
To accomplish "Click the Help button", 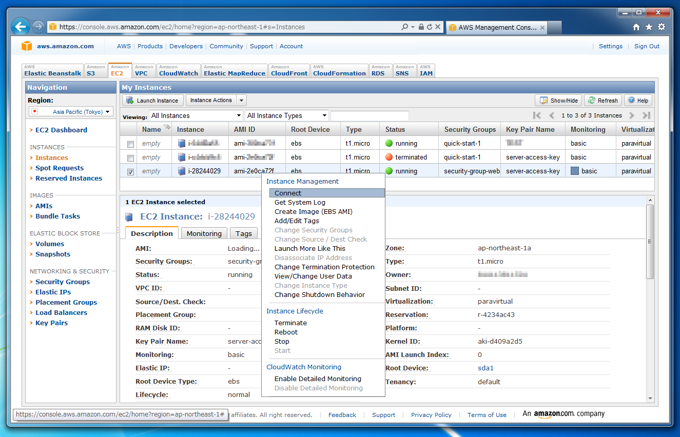I will pos(638,100).
